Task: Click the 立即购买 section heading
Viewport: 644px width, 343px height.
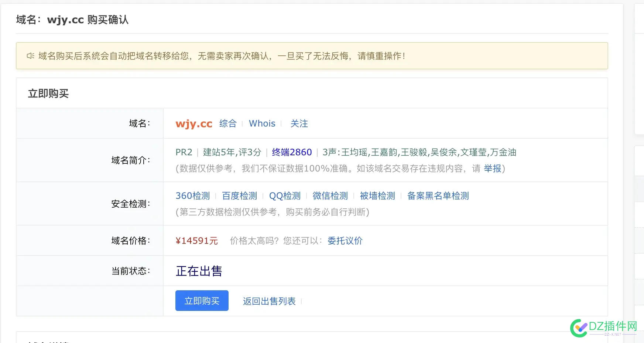Action: click(x=48, y=93)
